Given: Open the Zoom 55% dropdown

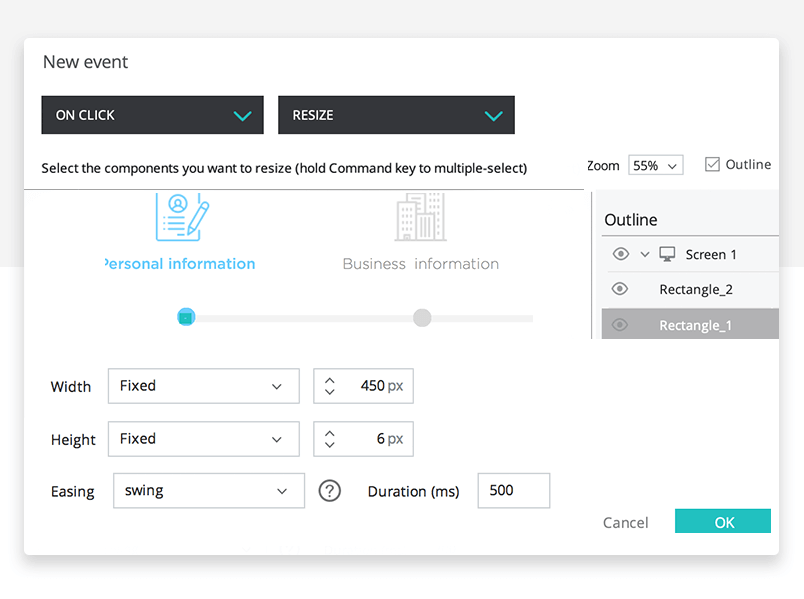Looking at the screenshot, I should [655, 165].
